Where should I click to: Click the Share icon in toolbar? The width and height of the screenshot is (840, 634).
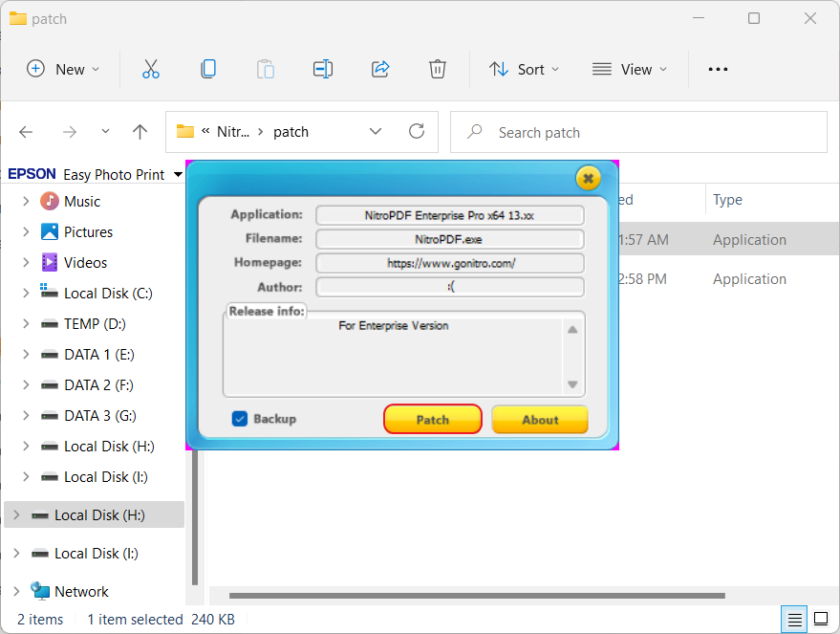380,69
